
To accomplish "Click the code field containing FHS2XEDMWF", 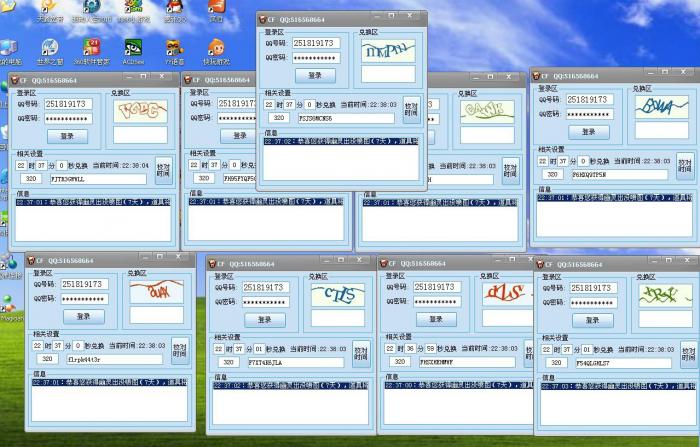I will point(467,362).
